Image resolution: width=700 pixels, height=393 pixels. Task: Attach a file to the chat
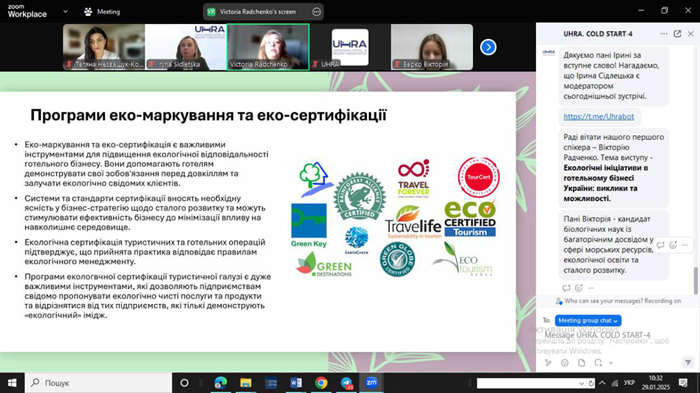coord(581,363)
